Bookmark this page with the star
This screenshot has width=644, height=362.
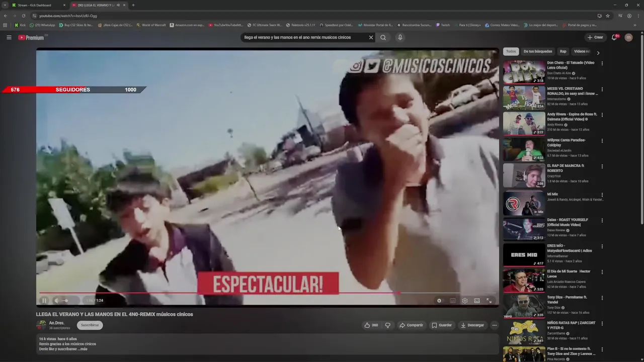608,16
